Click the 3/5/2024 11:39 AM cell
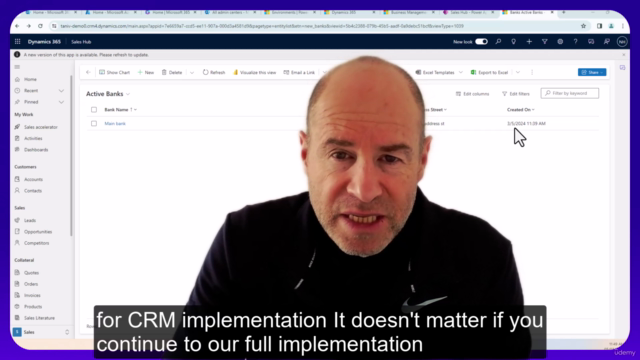Screen dimensions: 640x360 pos(526,124)
